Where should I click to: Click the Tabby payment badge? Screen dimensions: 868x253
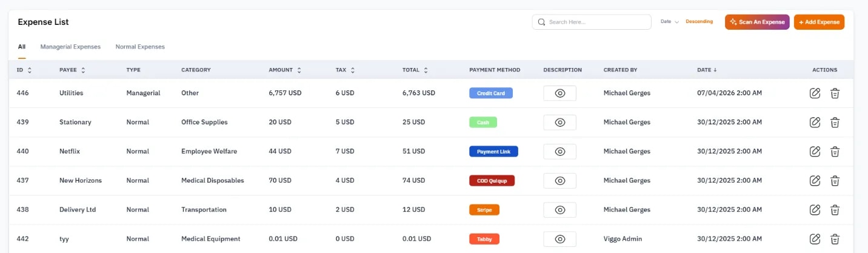pos(484,239)
